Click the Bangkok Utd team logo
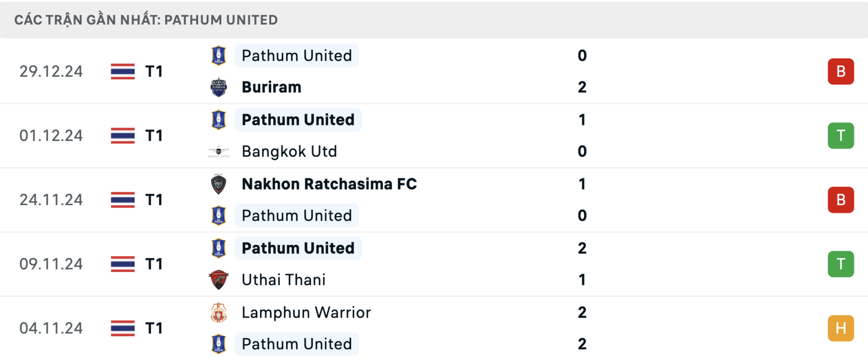The height and width of the screenshot is (360, 868). point(219,151)
